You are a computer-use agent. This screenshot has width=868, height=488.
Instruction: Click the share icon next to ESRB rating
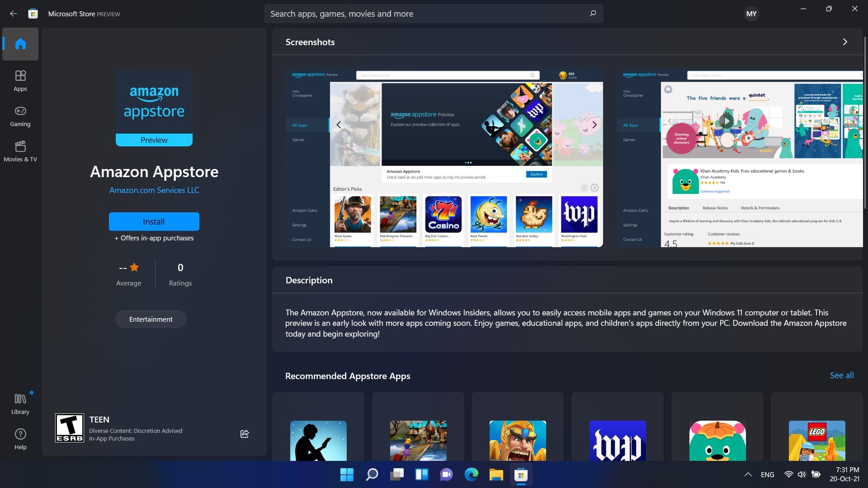tap(244, 433)
